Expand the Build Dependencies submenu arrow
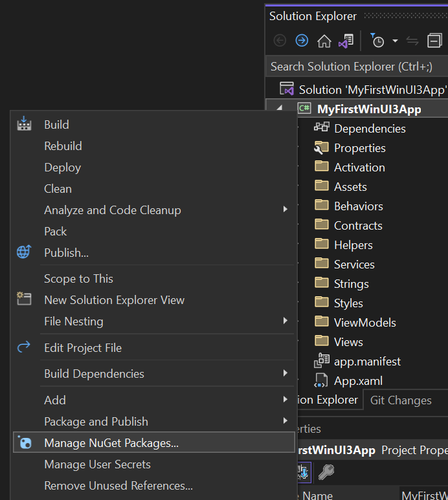The height and width of the screenshot is (500, 448). 286,373
